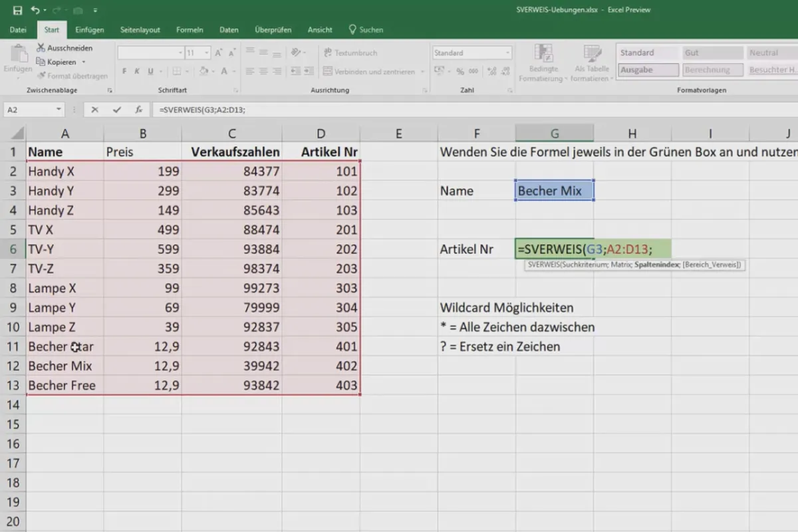Image resolution: width=798 pixels, height=532 pixels.
Task: Click the align right icon
Action: coord(278,71)
